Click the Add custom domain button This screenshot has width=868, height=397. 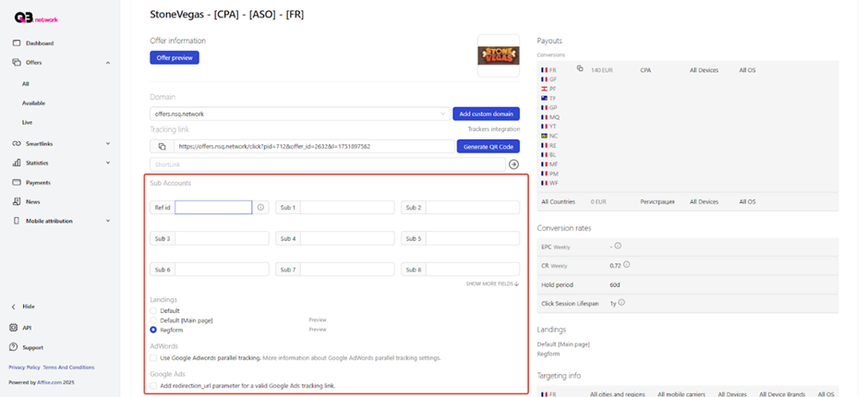[x=486, y=114]
